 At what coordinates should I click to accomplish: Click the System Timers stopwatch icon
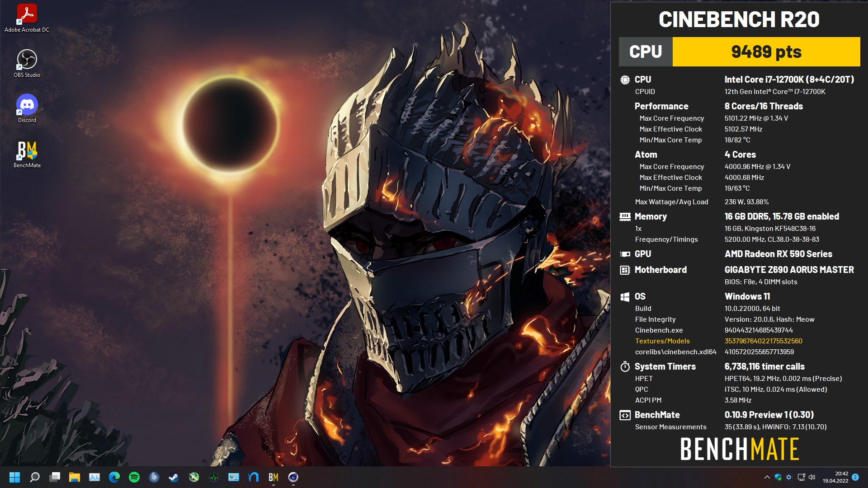(x=625, y=366)
